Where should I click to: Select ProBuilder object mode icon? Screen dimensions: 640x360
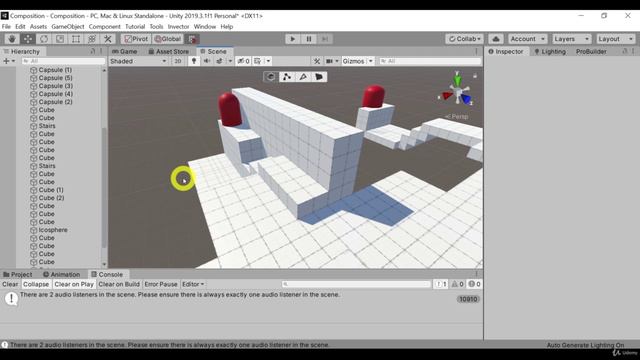pyautogui.click(x=271, y=77)
